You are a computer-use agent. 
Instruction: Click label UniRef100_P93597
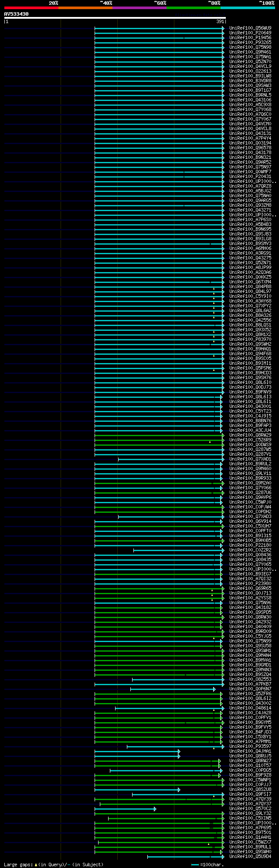click(250, 746)
